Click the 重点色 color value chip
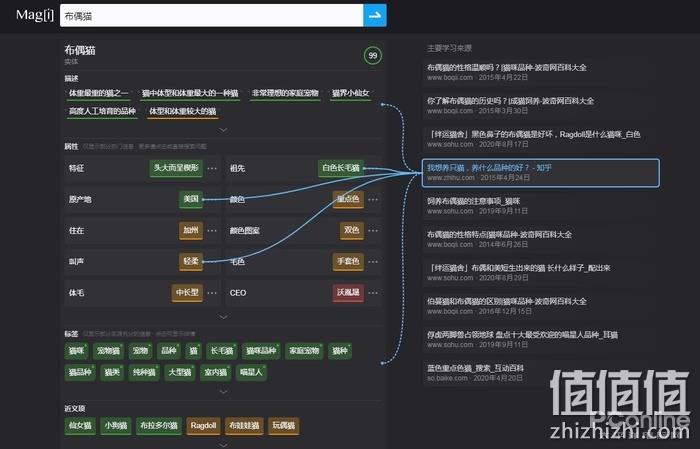The image size is (700, 449). [x=348, y=199]
